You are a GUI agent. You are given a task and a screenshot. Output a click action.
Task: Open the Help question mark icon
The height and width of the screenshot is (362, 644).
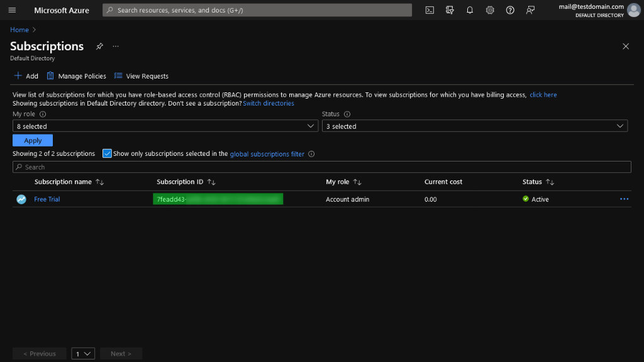[x=510, y=10]
